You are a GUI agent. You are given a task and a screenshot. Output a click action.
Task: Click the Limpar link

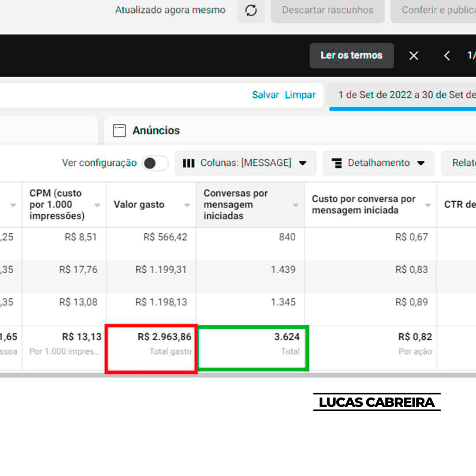[300, 95]
